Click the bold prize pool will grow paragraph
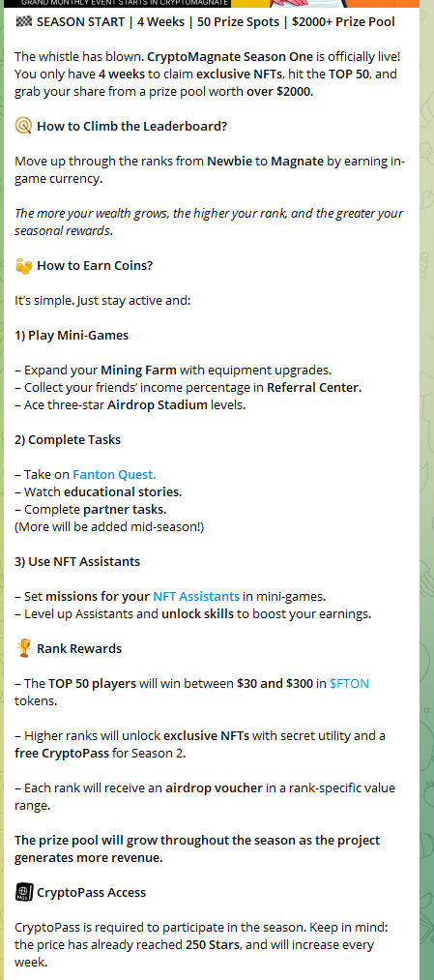Image resolution: width=434 pixels, height=980 pixels. pos(197,849)
